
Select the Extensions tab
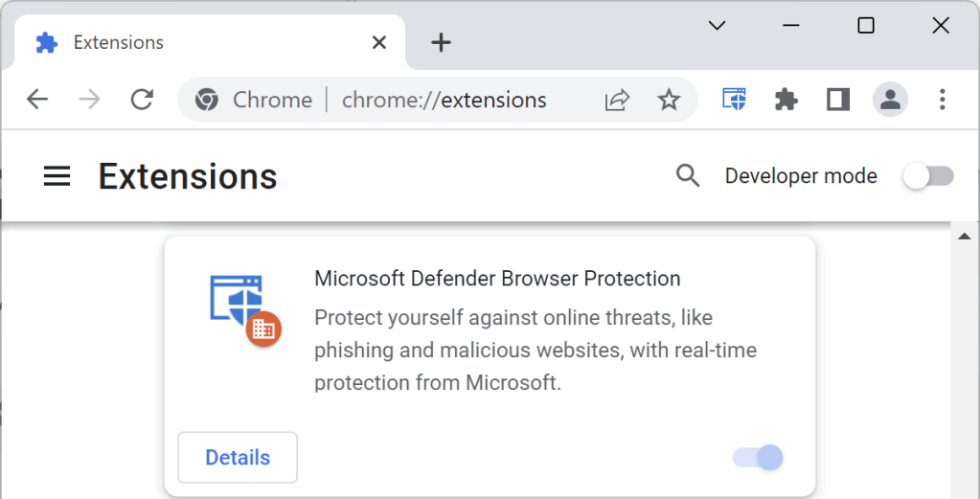coord(192,42)
